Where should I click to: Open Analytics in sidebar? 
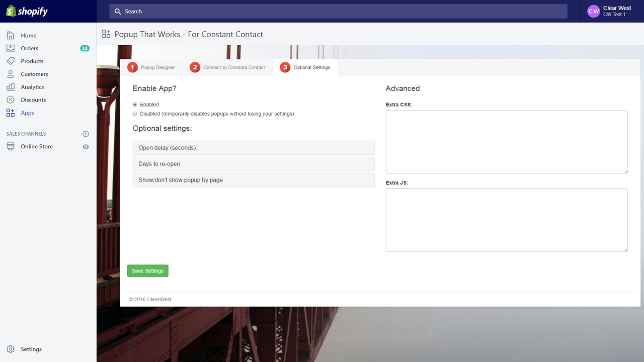point(33,87)
